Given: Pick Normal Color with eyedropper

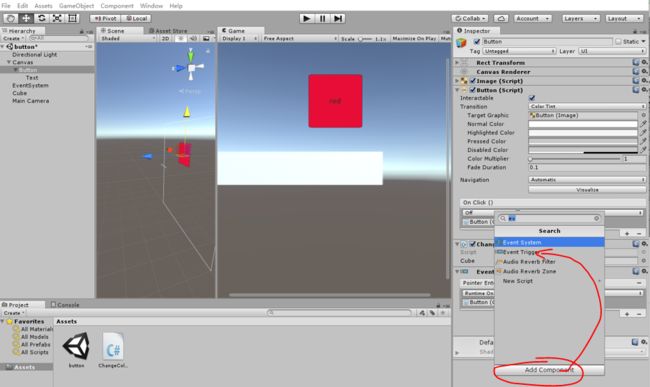Looking at the screenshot, I should click(643, 123).
